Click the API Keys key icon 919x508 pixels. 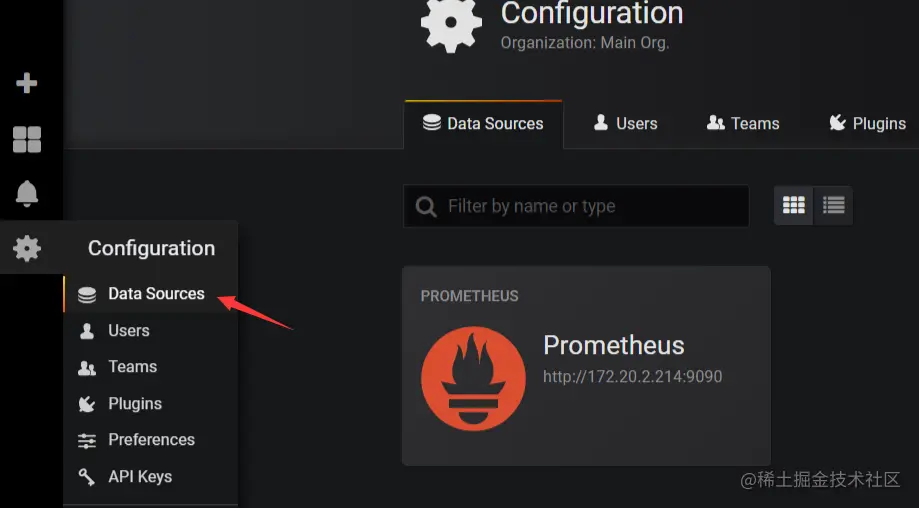87,477
